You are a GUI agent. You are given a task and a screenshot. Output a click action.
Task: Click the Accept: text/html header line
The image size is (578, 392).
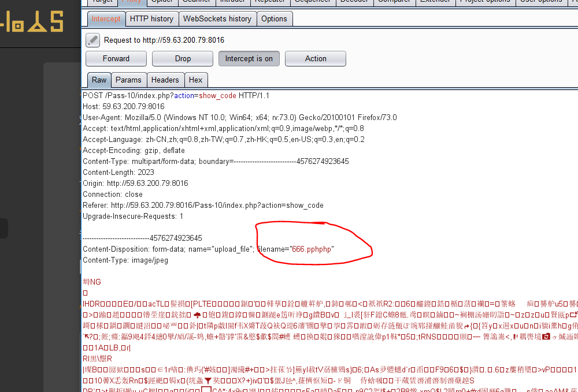click(x=223, y=129)
